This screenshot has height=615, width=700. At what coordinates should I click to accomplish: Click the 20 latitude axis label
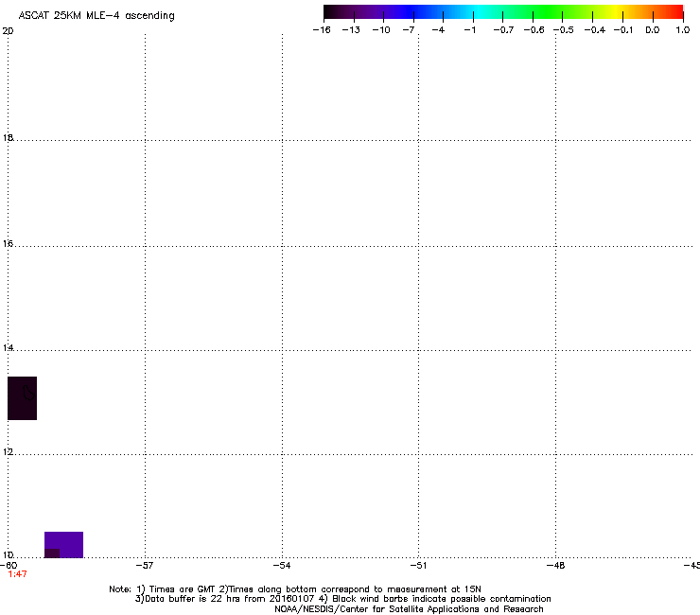pos(8,31)
